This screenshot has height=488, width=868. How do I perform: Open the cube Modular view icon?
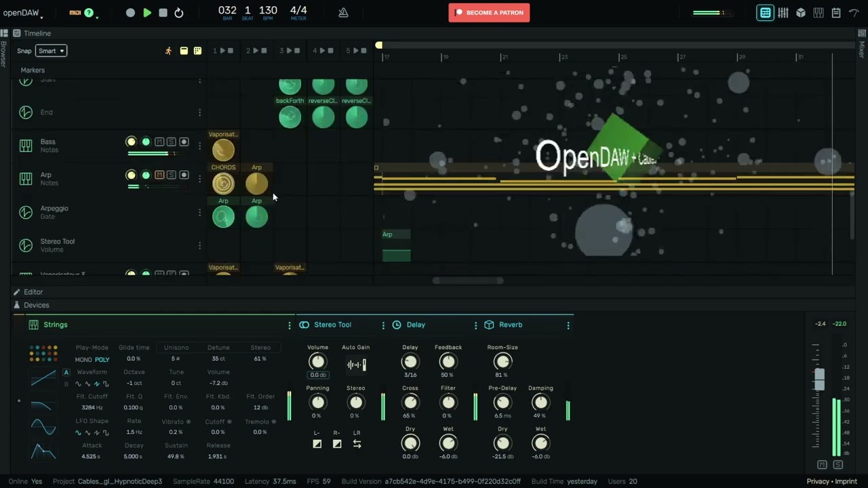point(801,13)
